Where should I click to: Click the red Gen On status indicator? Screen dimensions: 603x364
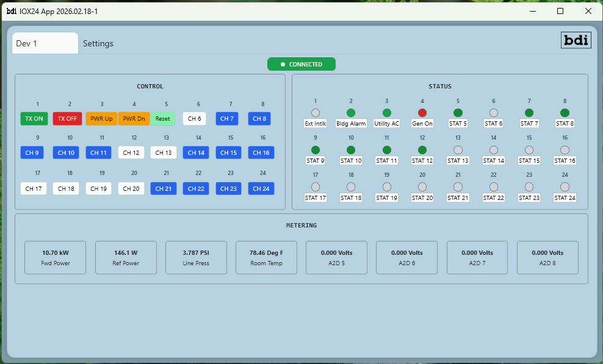422,113
